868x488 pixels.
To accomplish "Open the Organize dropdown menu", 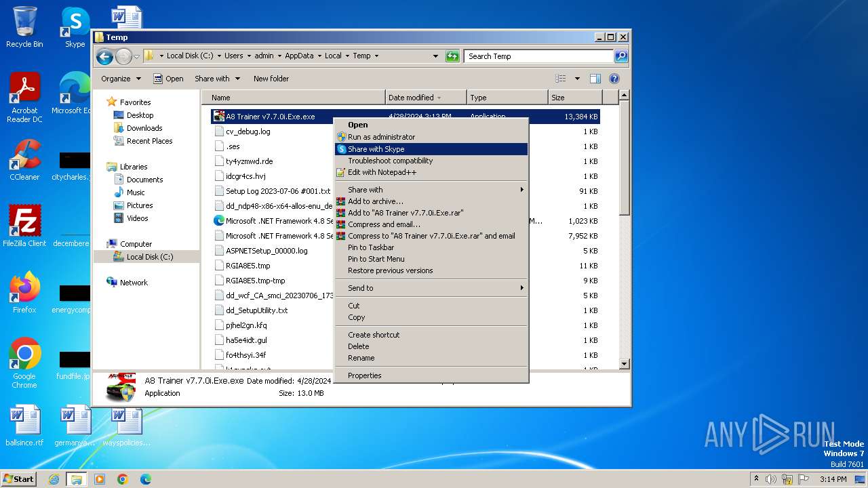I will click(x=121, y=79).
